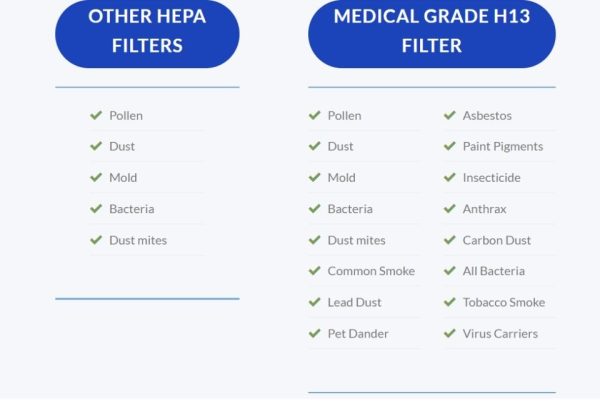The image size is (600, 402).
Task: Click the OTHER HEPA FILTERS blue button
Action: click(x=147, y=34)
